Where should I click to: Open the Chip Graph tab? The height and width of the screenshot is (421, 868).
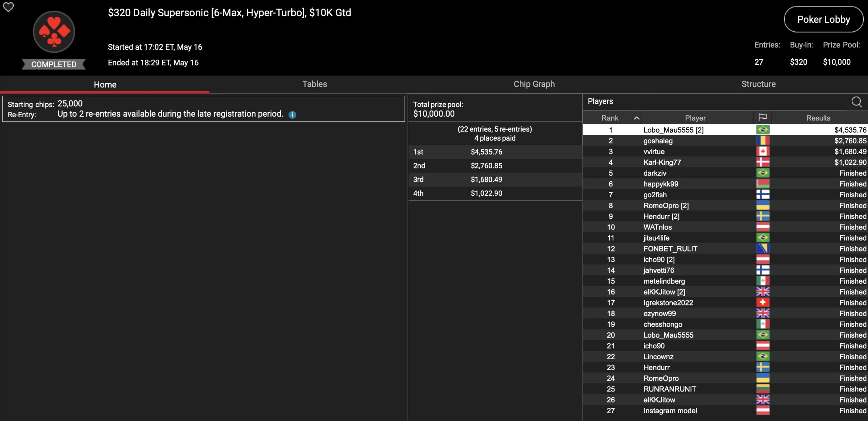coord(534,84)
